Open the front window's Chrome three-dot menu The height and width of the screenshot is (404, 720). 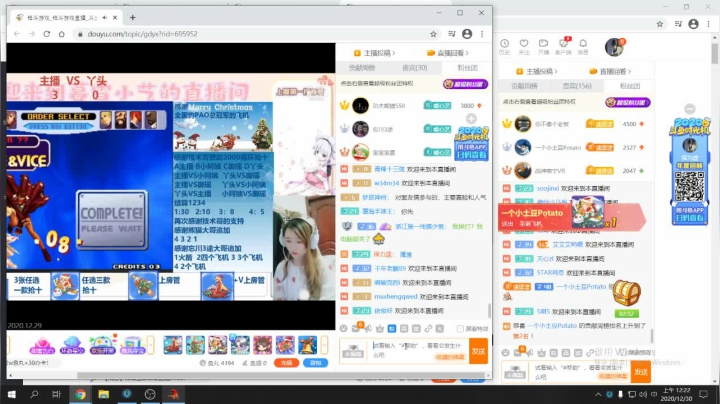(x=482, y=34)
